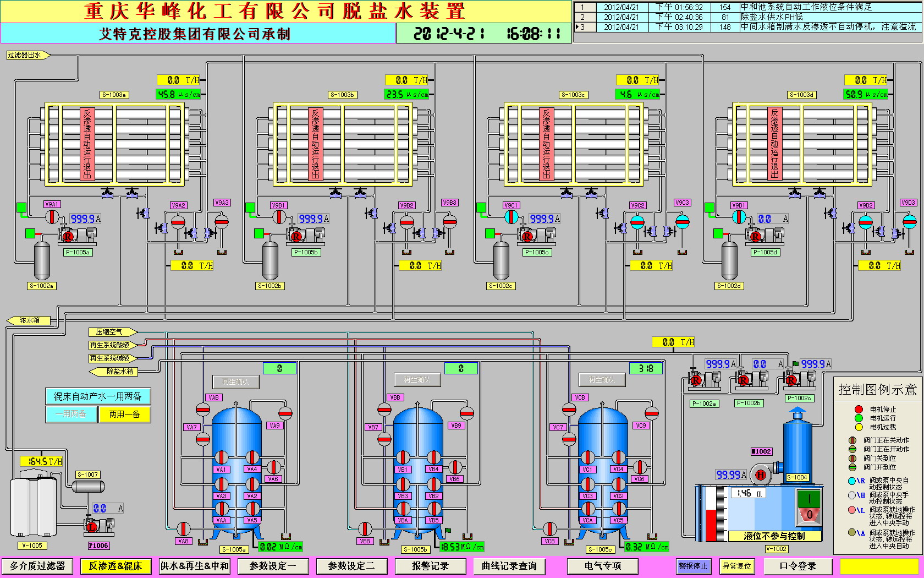Open valve V9D1 control
924x578 pixels.
(x=739, y=217)
